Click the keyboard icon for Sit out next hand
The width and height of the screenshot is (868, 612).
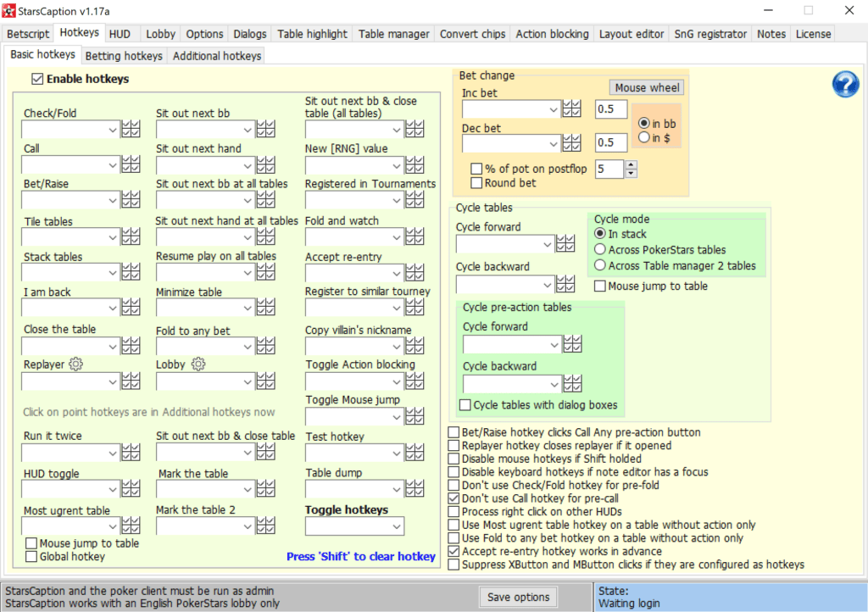[x=265, y=165]
